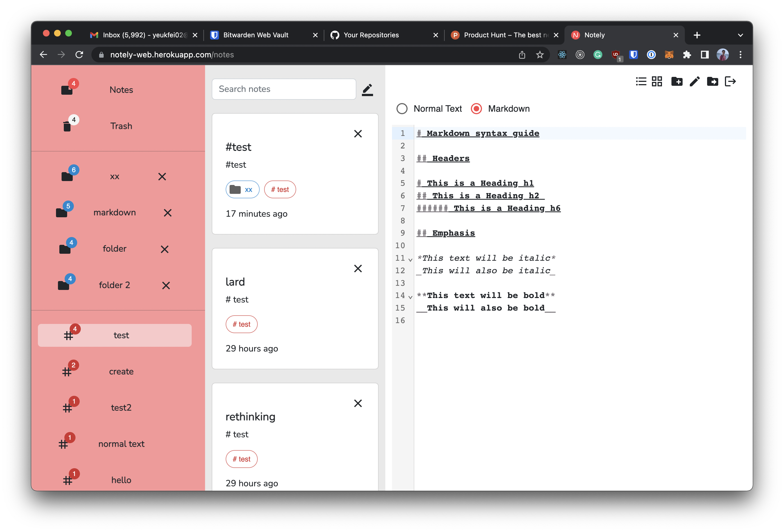Remove the folder 2 entry

[x=166, y=286]
